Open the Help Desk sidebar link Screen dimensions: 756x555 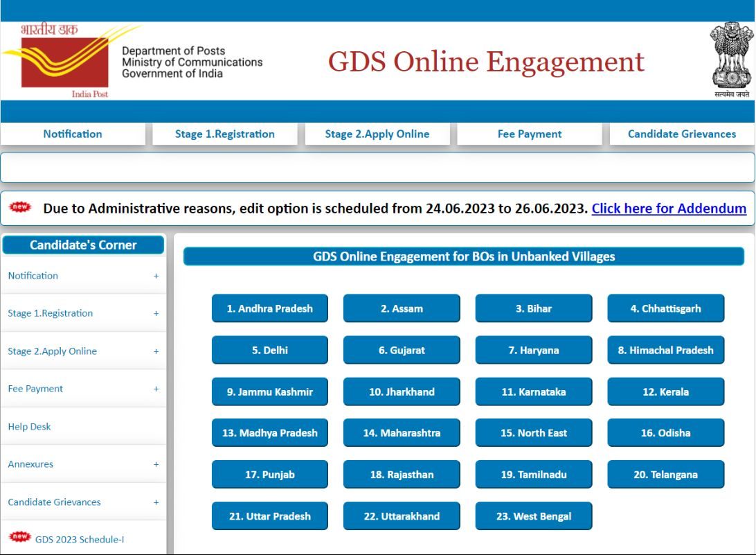pos(29,427)
